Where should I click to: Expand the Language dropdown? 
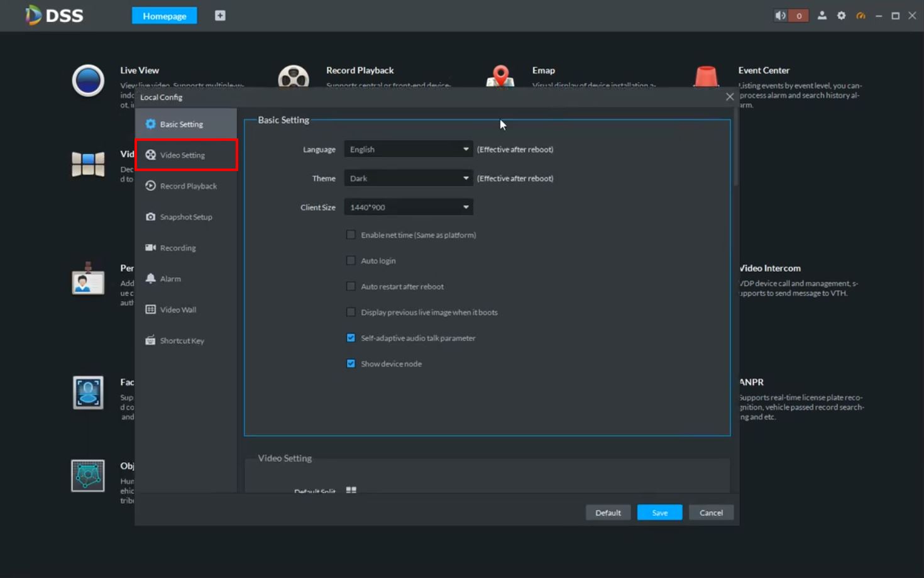[408, 150]
